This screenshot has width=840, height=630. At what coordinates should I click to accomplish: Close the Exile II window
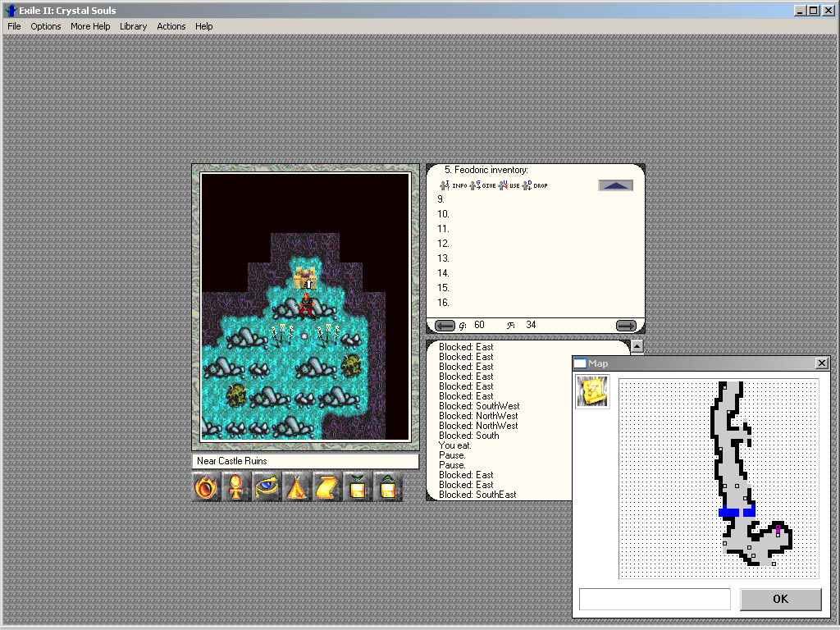pyautogui.click(x=828, y=10)
